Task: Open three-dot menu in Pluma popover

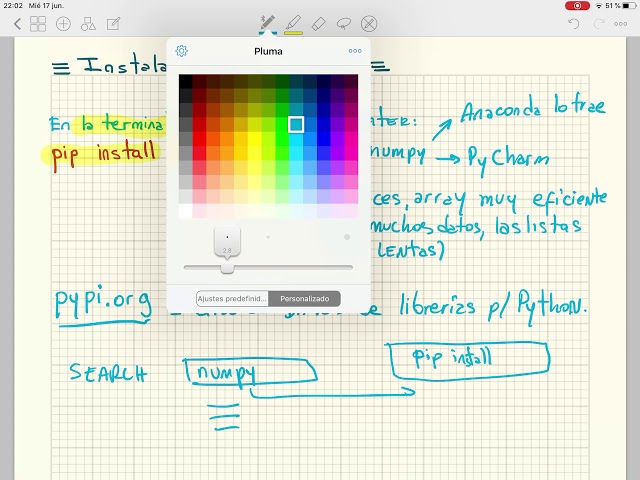Action: 355,51
